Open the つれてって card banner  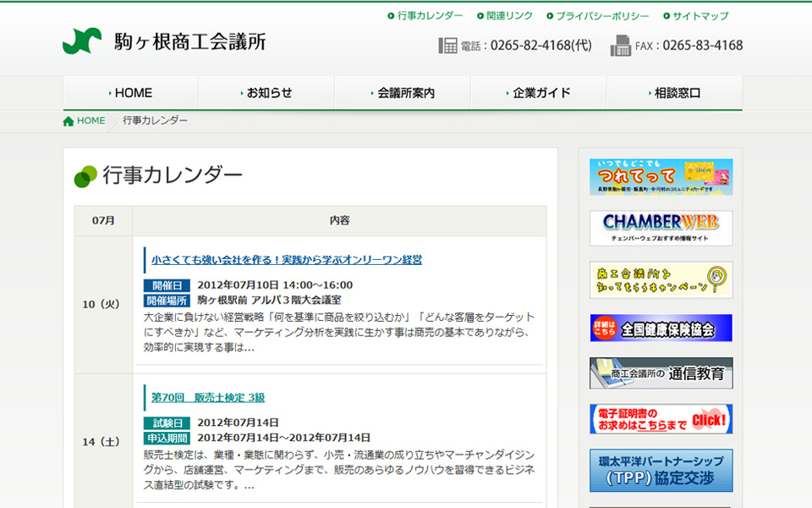click(x=661, y=177)
